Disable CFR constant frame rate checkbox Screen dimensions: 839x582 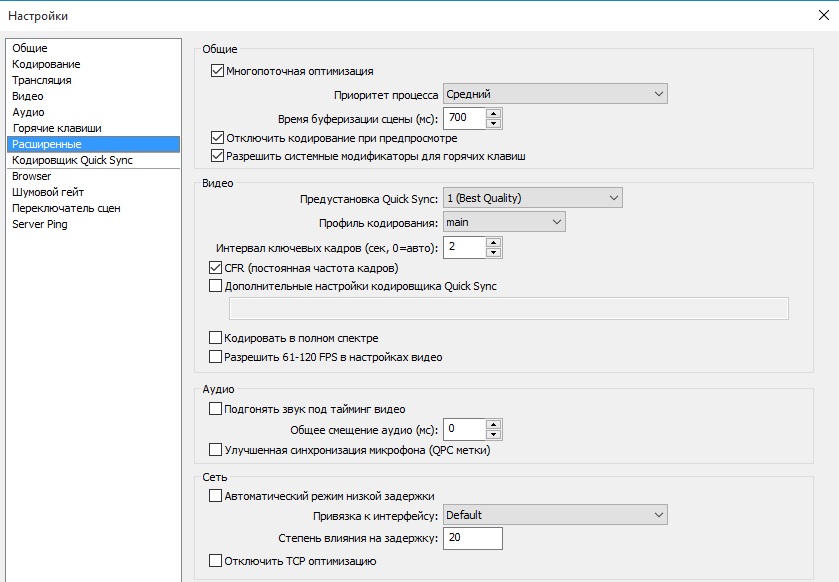click(215, 268)
